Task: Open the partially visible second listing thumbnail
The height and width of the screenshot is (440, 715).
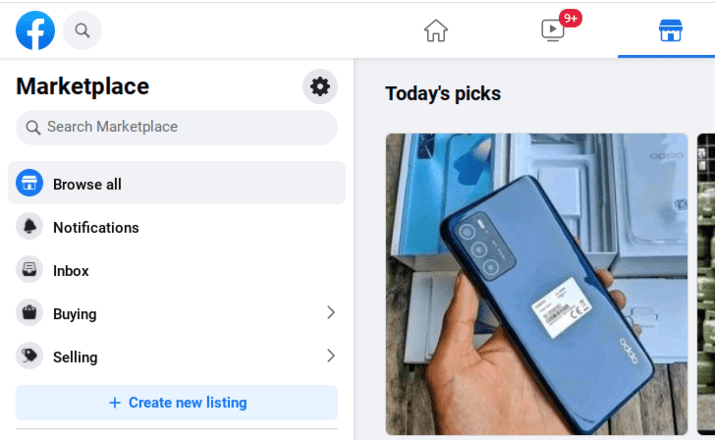Action: (706, 284)
